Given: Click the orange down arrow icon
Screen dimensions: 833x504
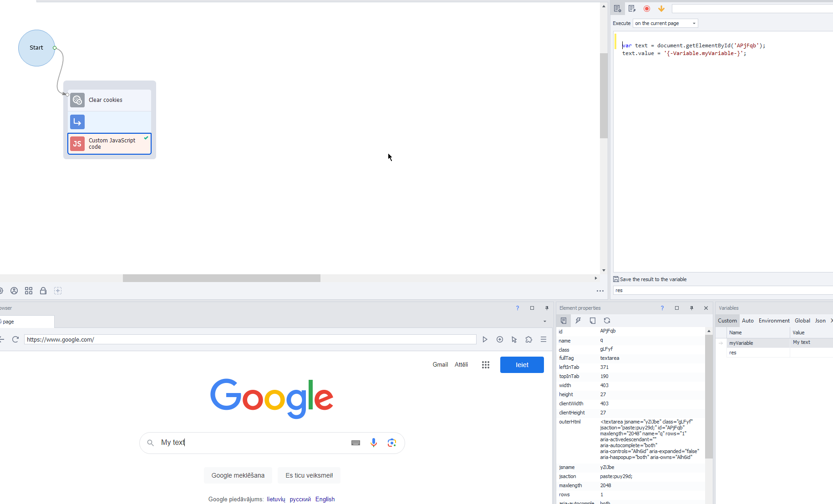Looking at the screenshot, I should tap(661, 9).
